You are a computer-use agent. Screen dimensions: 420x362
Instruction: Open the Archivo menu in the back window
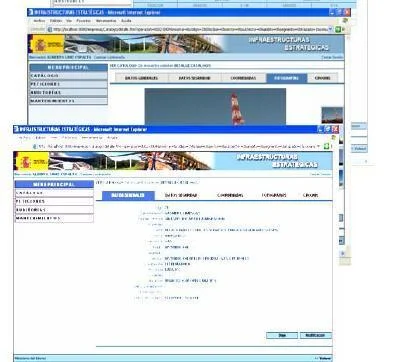click(x=39, y=21)
